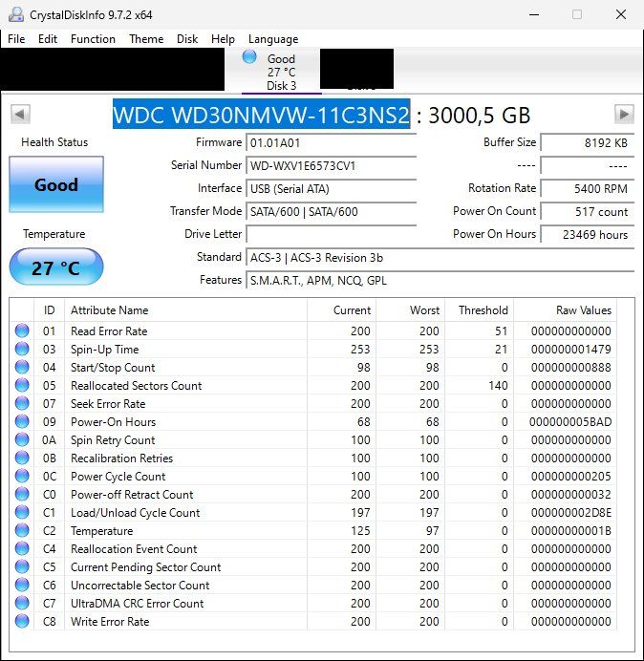Image resolution: width=644 pixels, height=661 pixels.
Task: Click the Serial Number field
Action: point(331,165)
